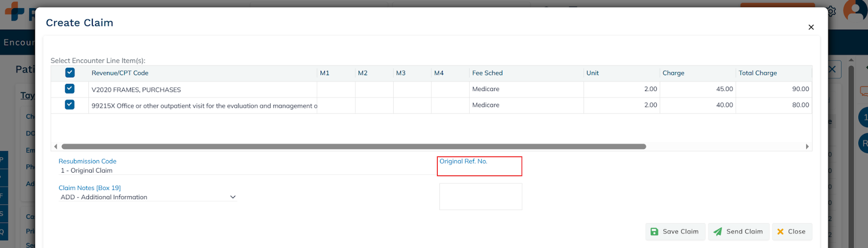Click the settings gear icon in header
Screen dimensions: 868x248
[832, 11]
